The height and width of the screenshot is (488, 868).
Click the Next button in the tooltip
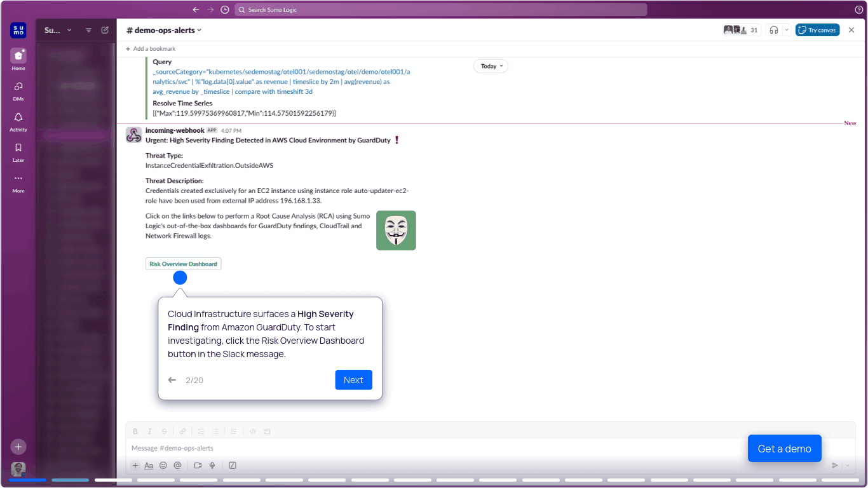[x=353, y=380]
